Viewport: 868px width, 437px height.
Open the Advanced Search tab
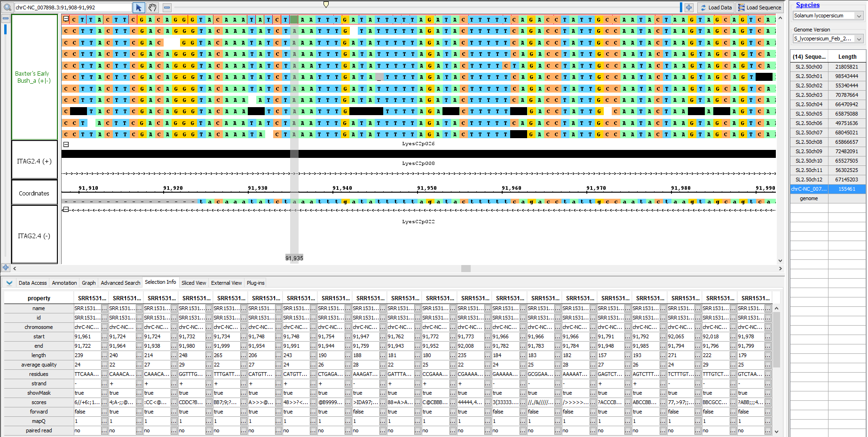[120, 283]
